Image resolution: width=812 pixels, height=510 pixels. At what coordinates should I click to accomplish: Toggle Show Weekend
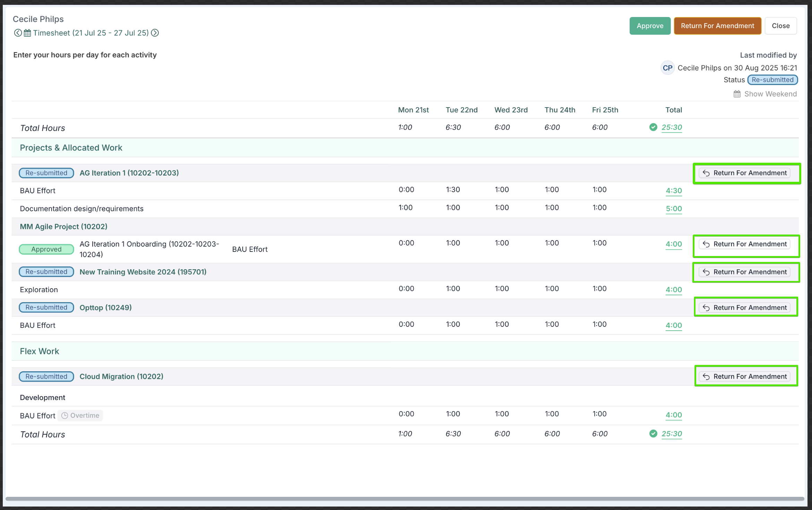765,94
